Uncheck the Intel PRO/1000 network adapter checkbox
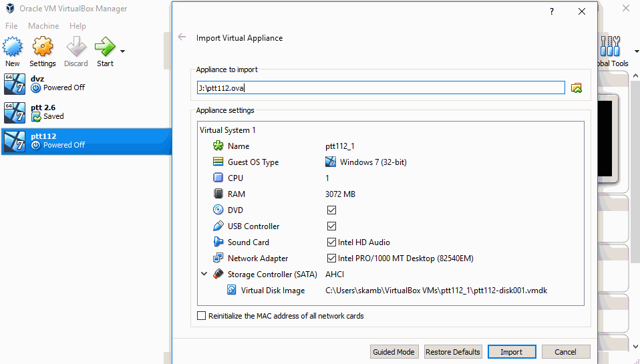The width and height of the screenshot is (640, 364). (331, 258)
